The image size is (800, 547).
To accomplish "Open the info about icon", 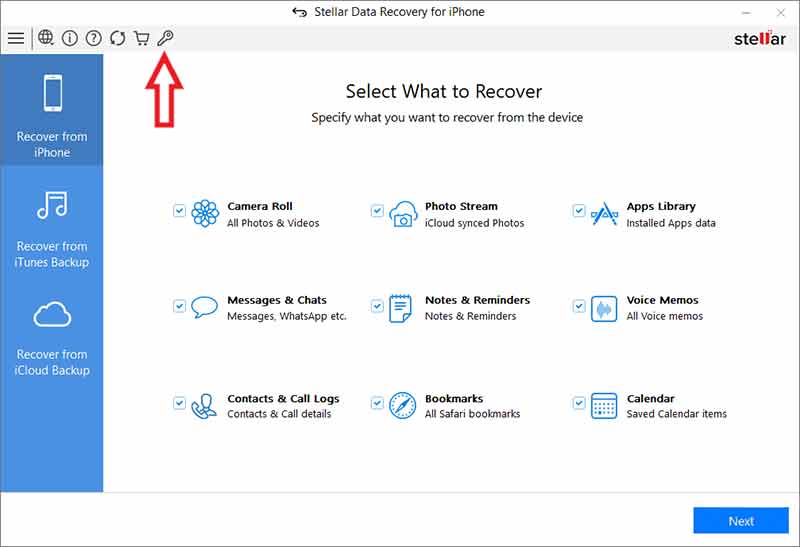I will tap(70, 38).
